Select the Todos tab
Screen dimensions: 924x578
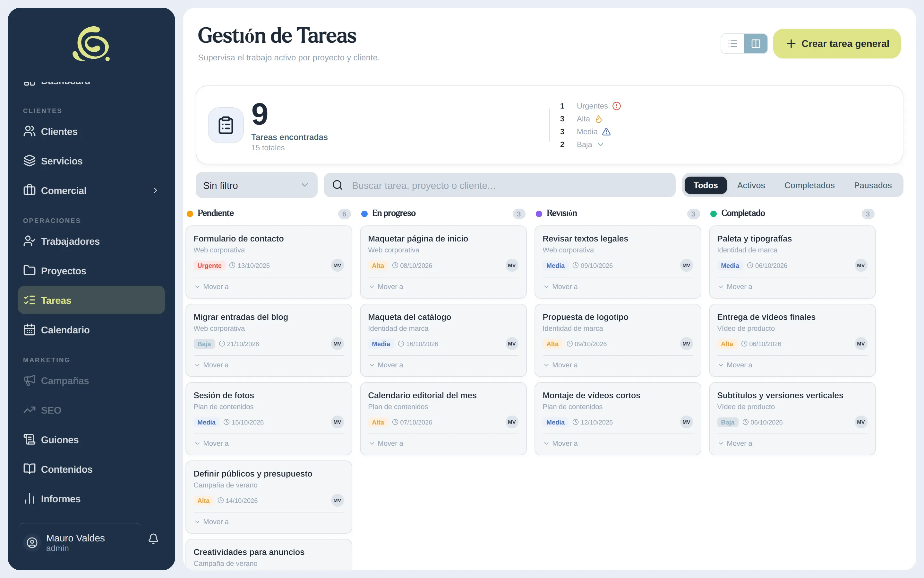706,185
